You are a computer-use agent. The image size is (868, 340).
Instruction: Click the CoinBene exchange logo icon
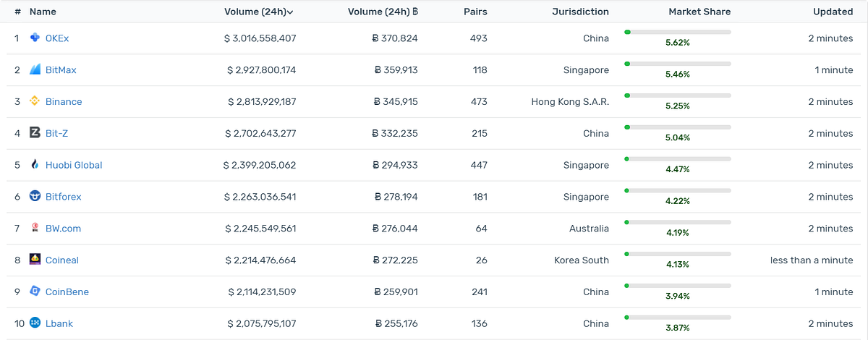(35, 292)
